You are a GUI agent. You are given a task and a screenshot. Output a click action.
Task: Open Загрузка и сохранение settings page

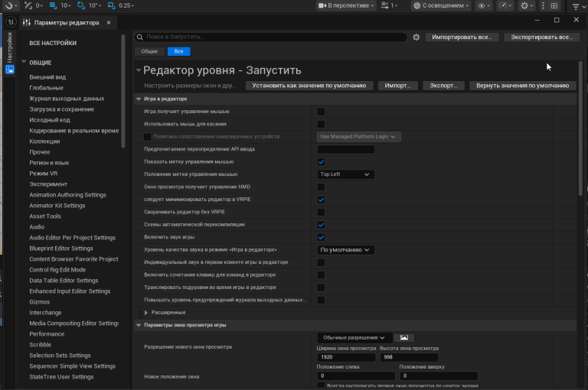point(62,109)
